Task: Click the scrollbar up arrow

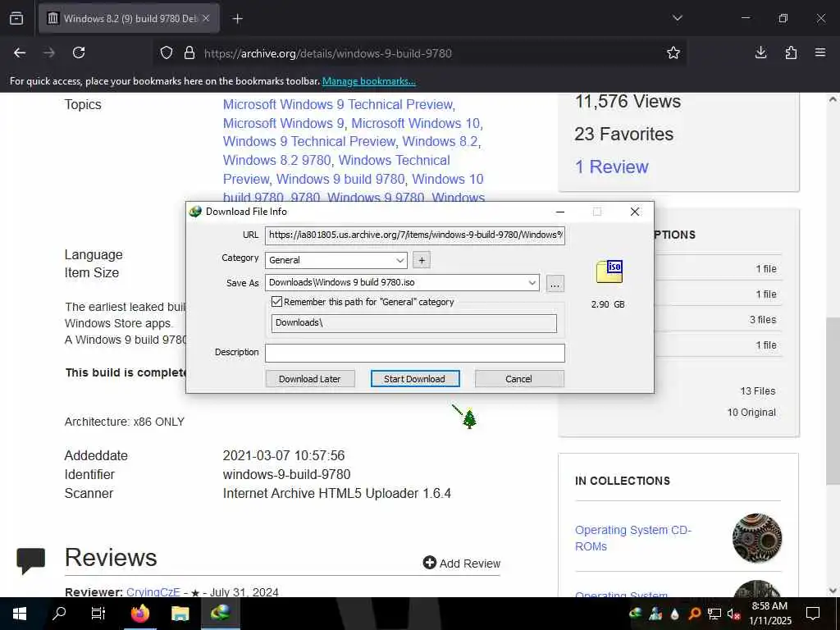Action: (x=833, y=99)
